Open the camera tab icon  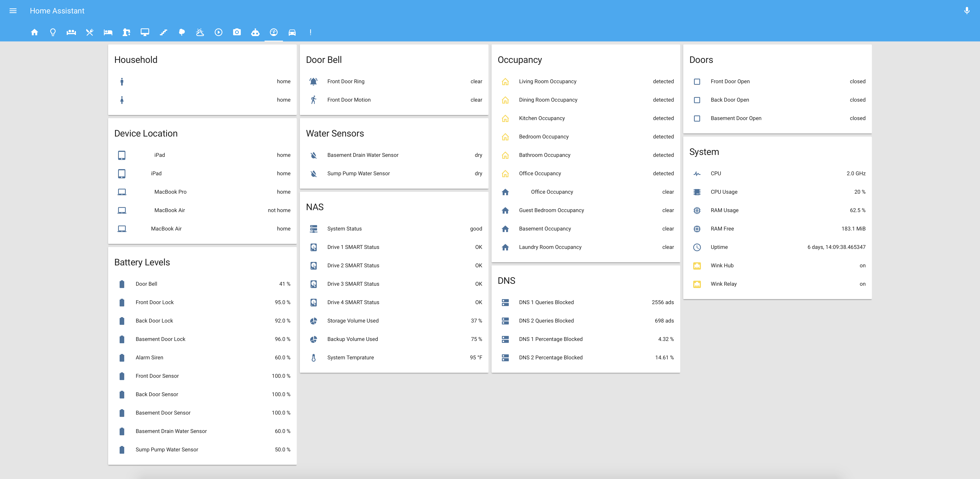pyautogui.click(x=237, y=32)
